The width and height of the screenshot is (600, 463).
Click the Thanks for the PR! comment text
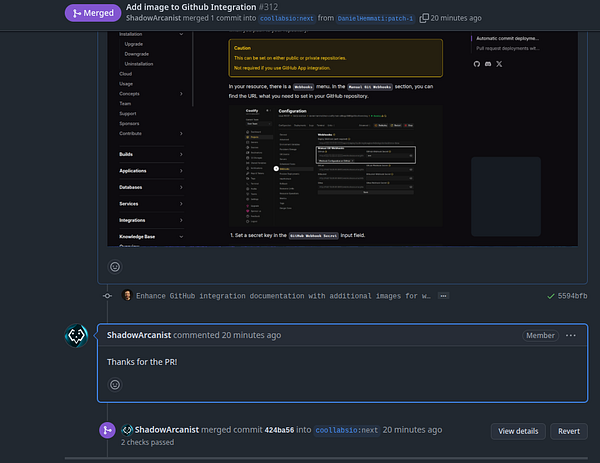(x=142, y=362)
